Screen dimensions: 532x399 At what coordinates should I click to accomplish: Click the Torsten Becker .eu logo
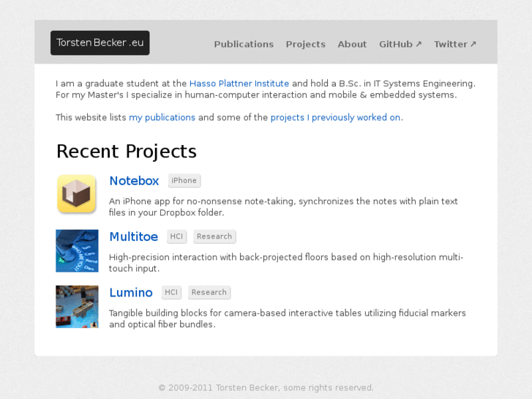100,43
